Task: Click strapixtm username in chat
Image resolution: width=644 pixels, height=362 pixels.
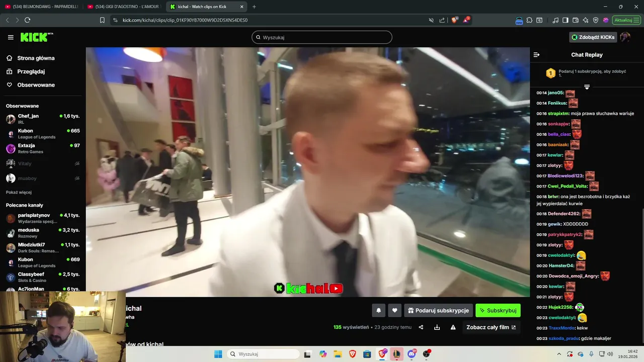Action: click(558, 114)
